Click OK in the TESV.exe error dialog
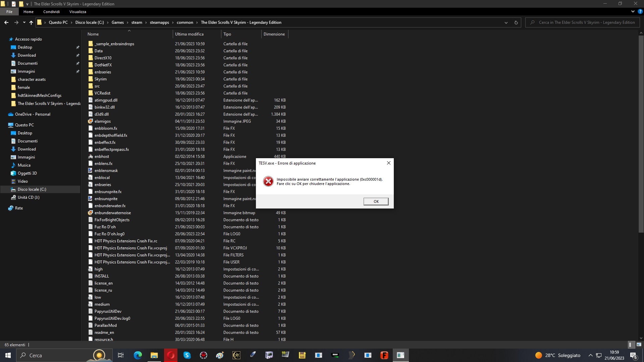 point(376,201)
